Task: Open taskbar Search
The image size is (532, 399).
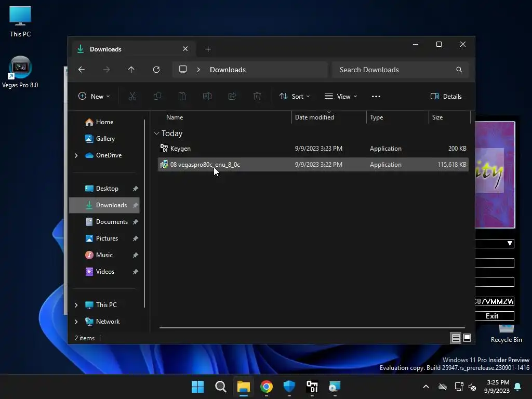Action: tap(220, 387)
